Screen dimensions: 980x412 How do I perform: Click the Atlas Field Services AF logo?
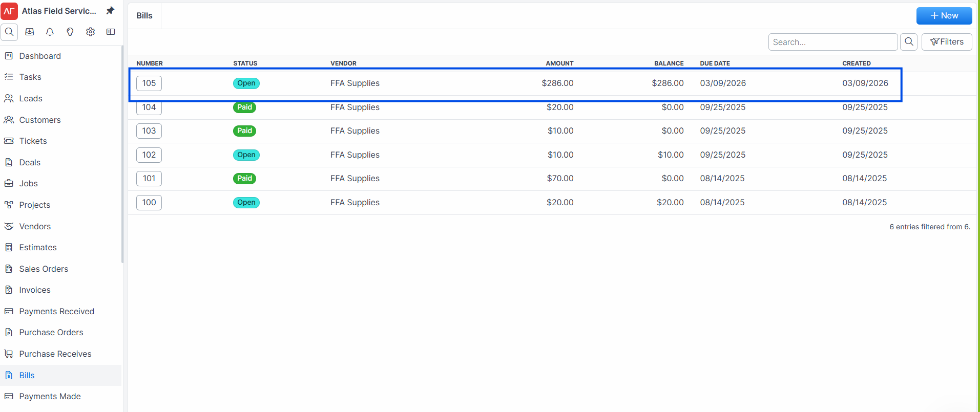pos(9,11)
